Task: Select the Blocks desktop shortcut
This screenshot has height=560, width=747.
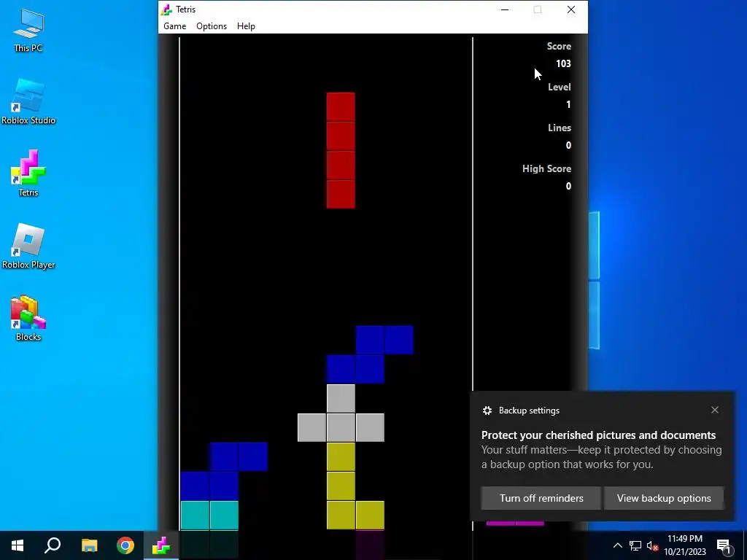Action: (28, 319)
